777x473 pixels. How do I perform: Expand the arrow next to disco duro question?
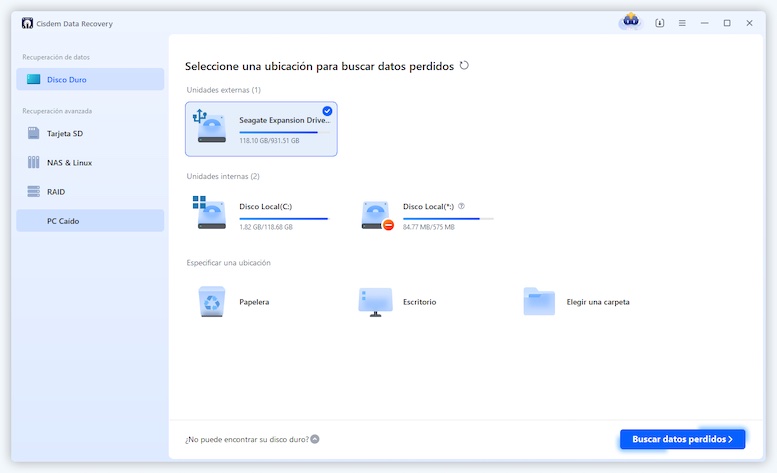315,439
